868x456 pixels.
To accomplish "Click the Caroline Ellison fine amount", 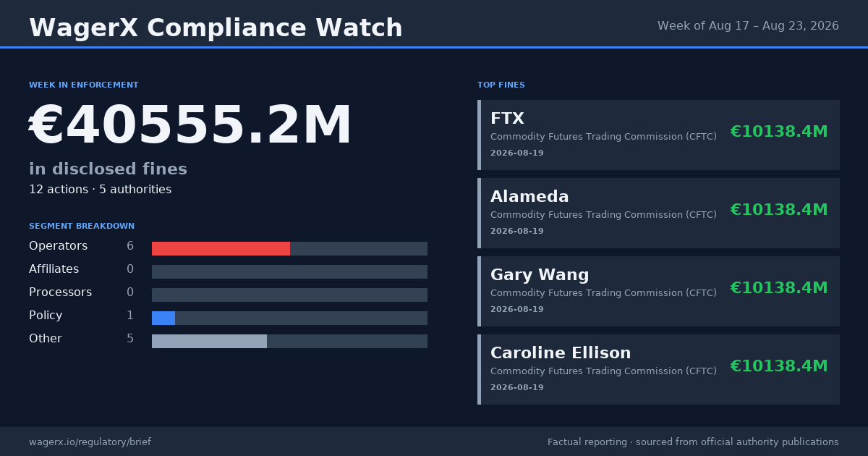I will (x=779, y=366).
